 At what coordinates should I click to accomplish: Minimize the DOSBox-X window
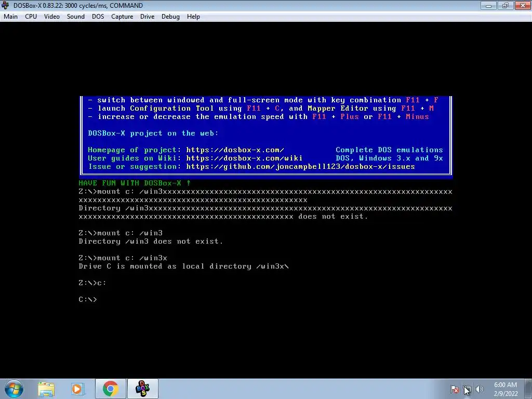click(x=488, y=5)
